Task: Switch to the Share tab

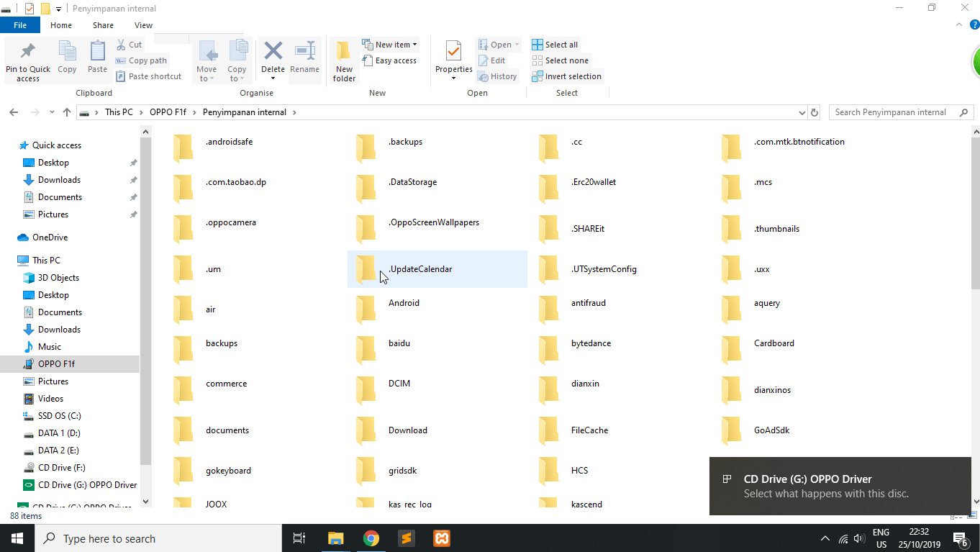Action: tap(103, 25)
